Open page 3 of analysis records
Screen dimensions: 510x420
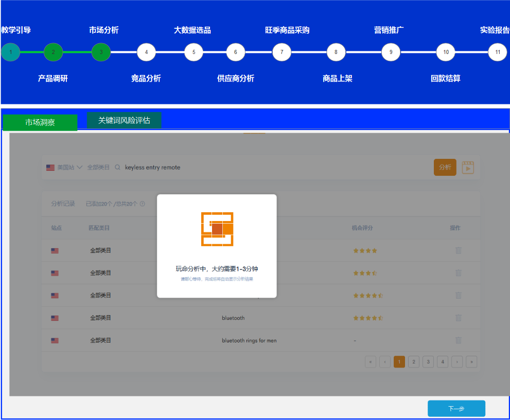(x=428, y=362)
